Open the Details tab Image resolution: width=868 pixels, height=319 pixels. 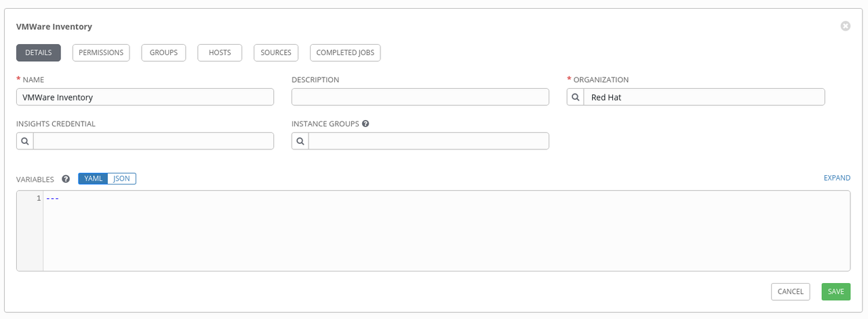[x=39, y=53]
